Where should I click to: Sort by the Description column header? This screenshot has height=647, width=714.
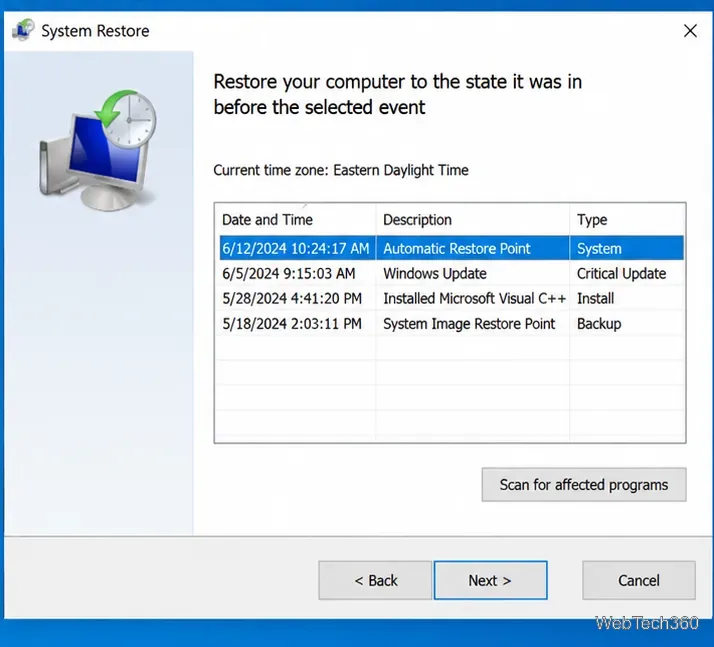473,220
